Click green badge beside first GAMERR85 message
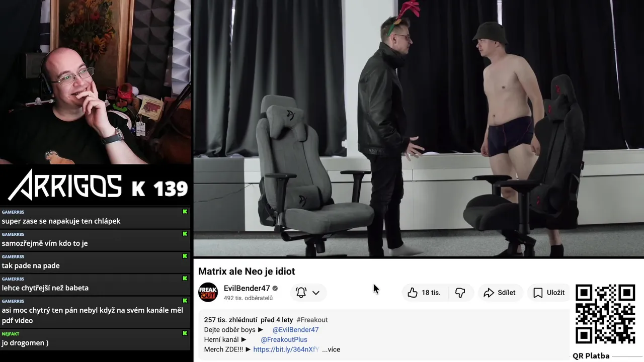Screen dimensions: 644x362 [185, 212]
